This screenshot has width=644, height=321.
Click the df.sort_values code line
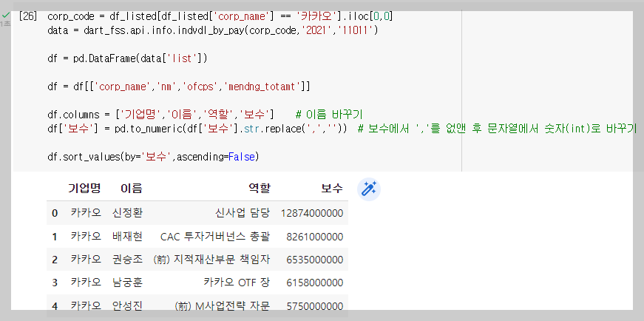(153, 157)
